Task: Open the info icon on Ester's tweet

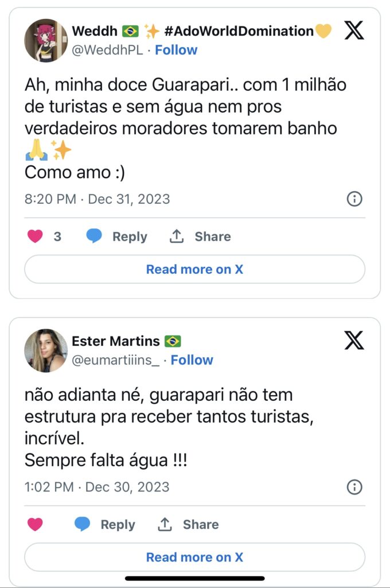Action: point(355,488)
